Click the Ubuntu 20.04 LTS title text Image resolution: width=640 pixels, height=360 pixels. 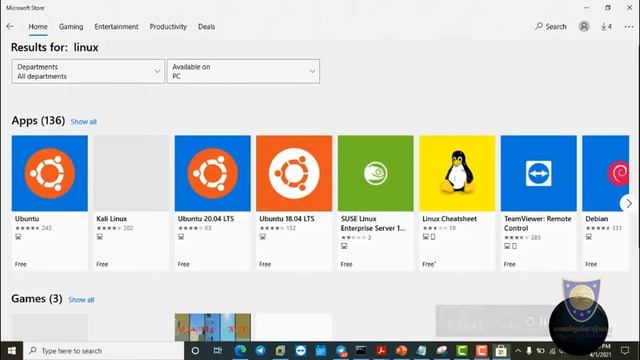(206, 219)
